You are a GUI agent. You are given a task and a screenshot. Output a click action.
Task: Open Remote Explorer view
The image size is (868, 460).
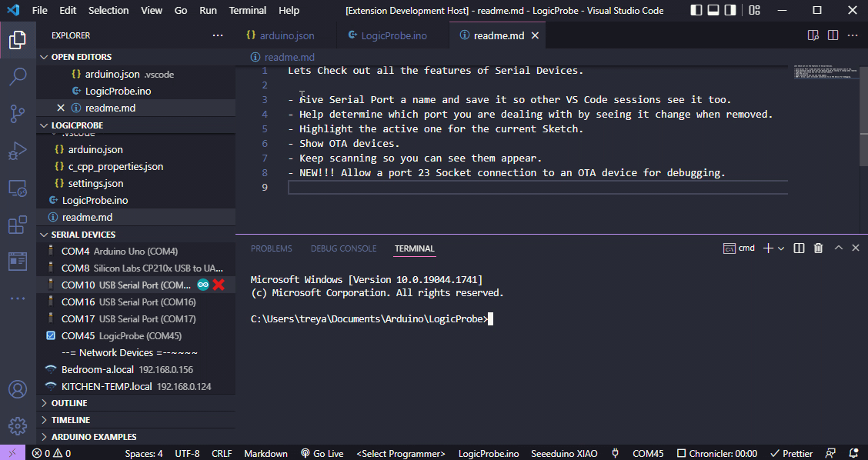pos(18,188)
